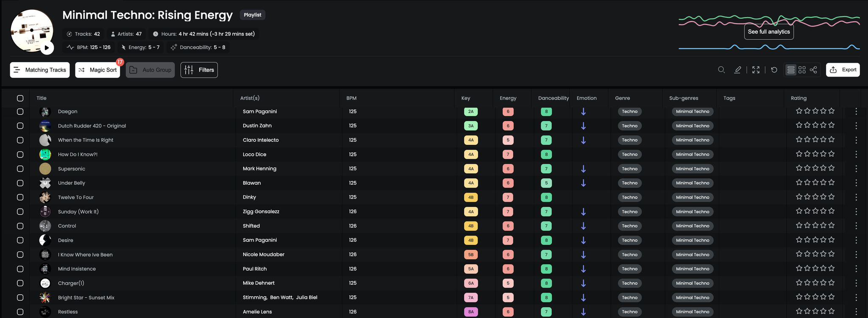The width and height of the screenshot is (868, 318).
Task: Switch to grid view layout
Action: tap(802, 70)
